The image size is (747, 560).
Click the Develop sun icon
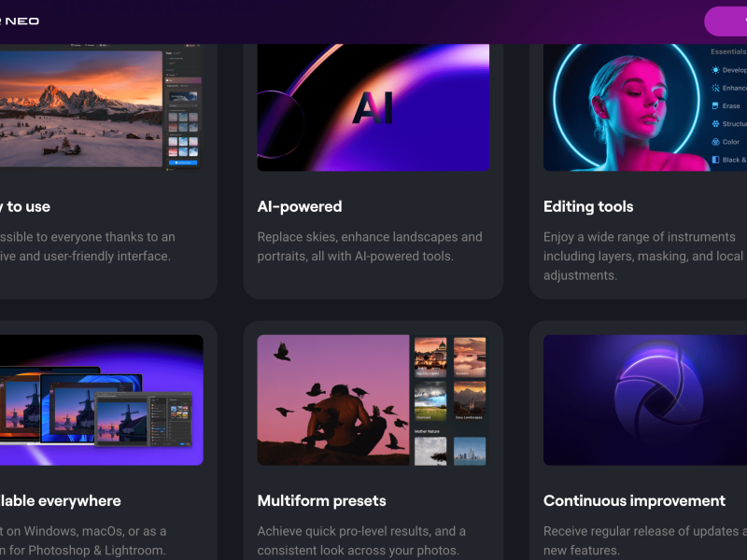(x=716, y=70)
